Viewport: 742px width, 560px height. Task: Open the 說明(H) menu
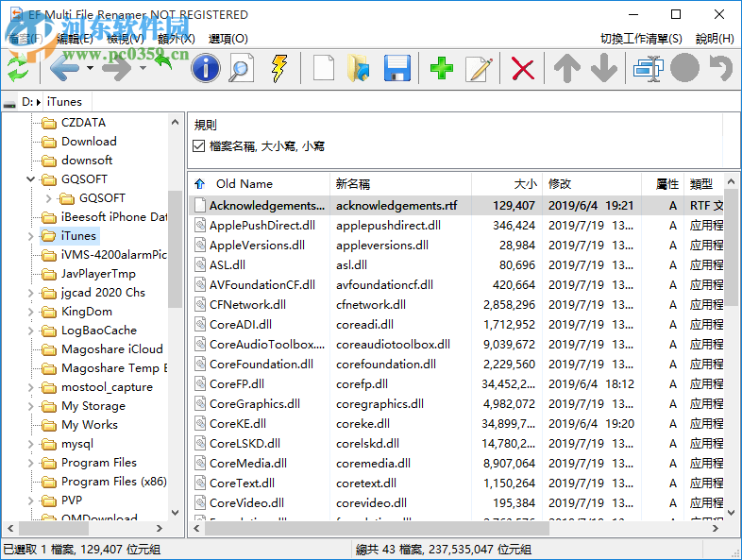click(715, 39)
